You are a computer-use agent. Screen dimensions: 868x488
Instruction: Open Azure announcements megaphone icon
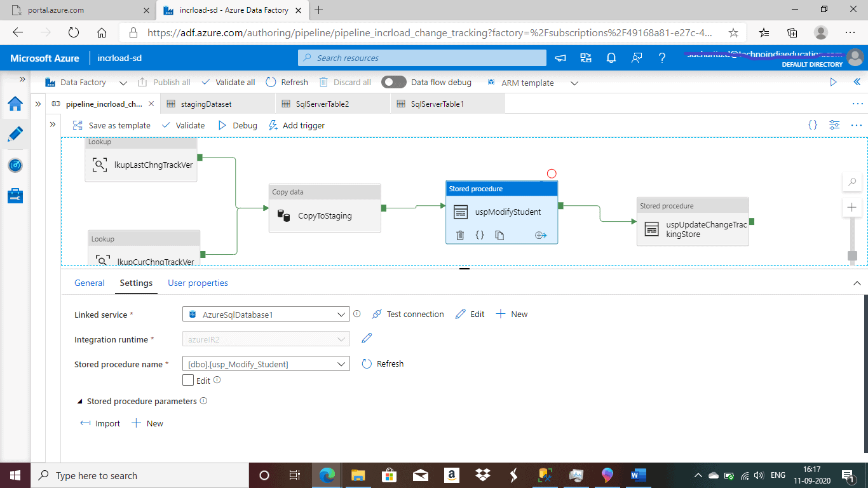(x=560, y=58)
